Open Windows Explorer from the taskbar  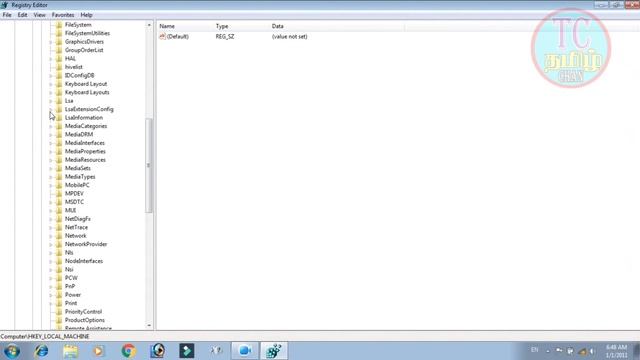71,351
